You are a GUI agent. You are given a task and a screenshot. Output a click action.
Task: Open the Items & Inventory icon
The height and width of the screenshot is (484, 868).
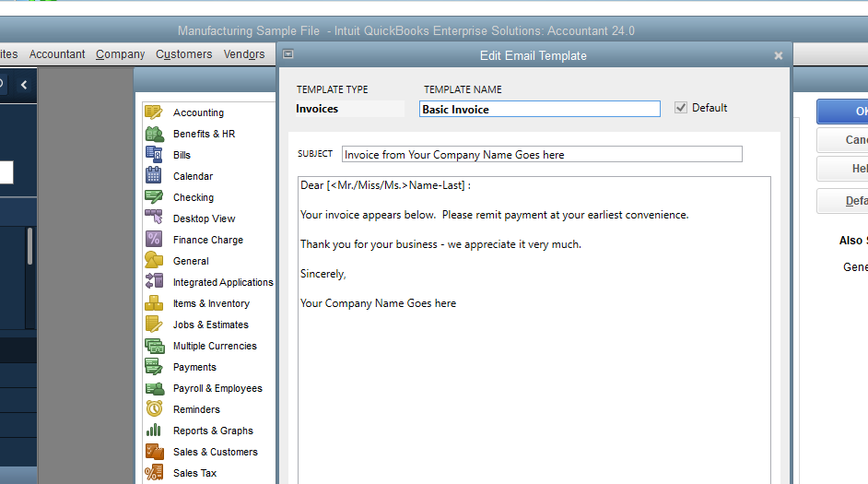click(154, 303)
